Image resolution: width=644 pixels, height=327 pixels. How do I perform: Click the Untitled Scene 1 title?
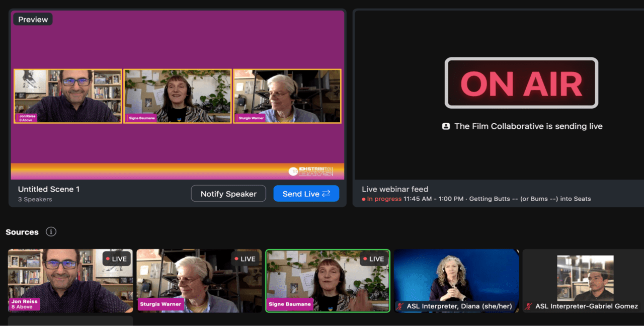pos(49,189)
